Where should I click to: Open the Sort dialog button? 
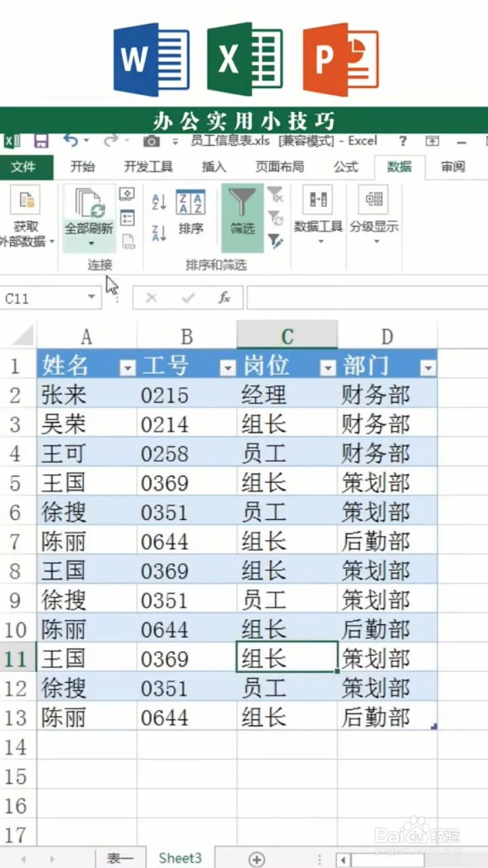click(191, 212)
